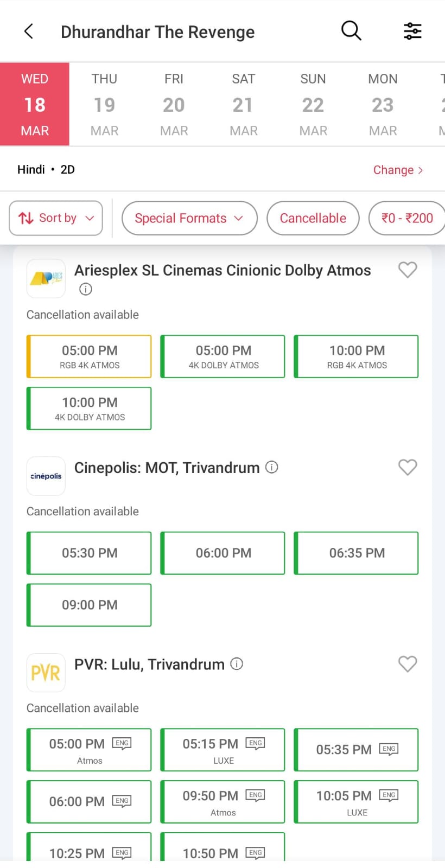This screenshot has height=868, width=445.
Task: Show info for PVR: Lulu, Trivandrum
Action: [237, 664]
